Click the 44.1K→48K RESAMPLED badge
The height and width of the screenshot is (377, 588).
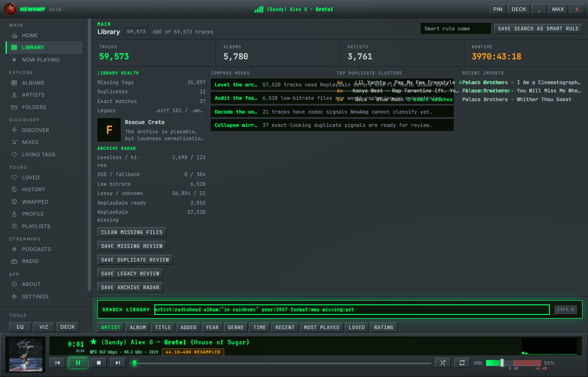point(193,352)
